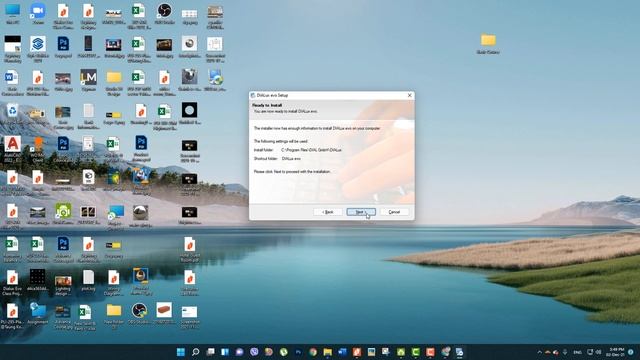The height and width of the screenshot is (360, 640).
Task: Open the Windows Start menu
Action: (x=180, y=352)
